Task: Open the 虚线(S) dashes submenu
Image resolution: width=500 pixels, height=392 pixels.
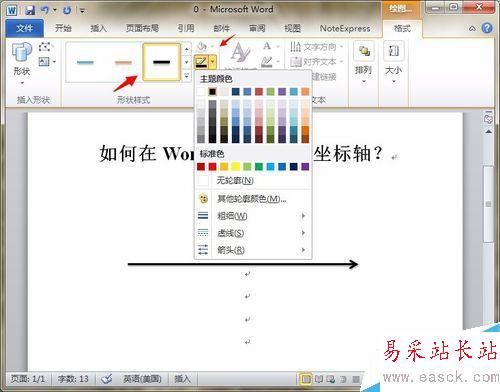Action: click(253, 233)
